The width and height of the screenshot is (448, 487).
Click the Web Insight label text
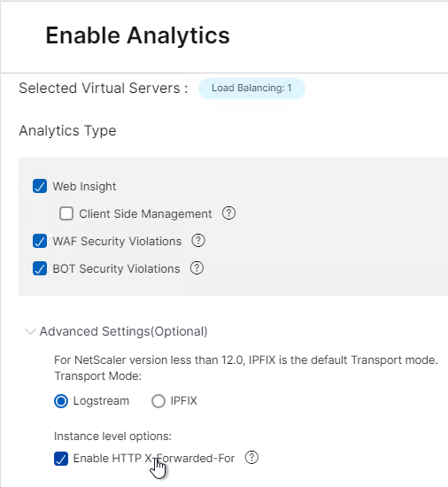pyautogui.click(x=84, y=186)
